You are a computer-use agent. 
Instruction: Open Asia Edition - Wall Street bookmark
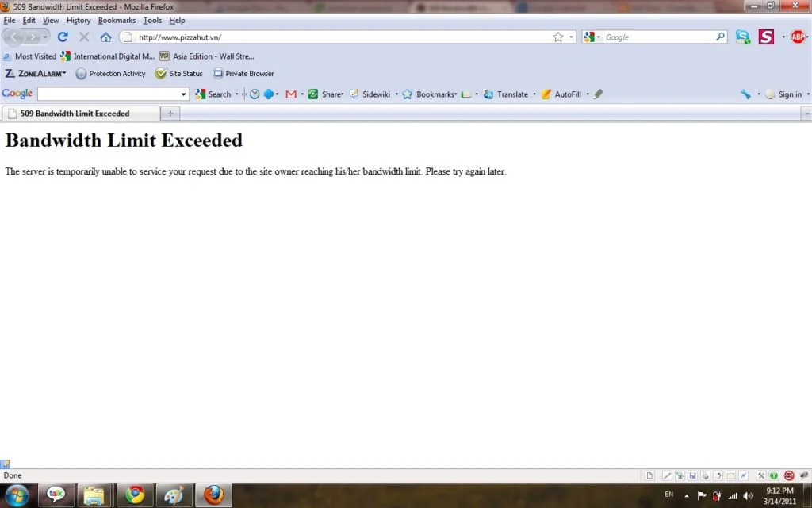point(207,56)
